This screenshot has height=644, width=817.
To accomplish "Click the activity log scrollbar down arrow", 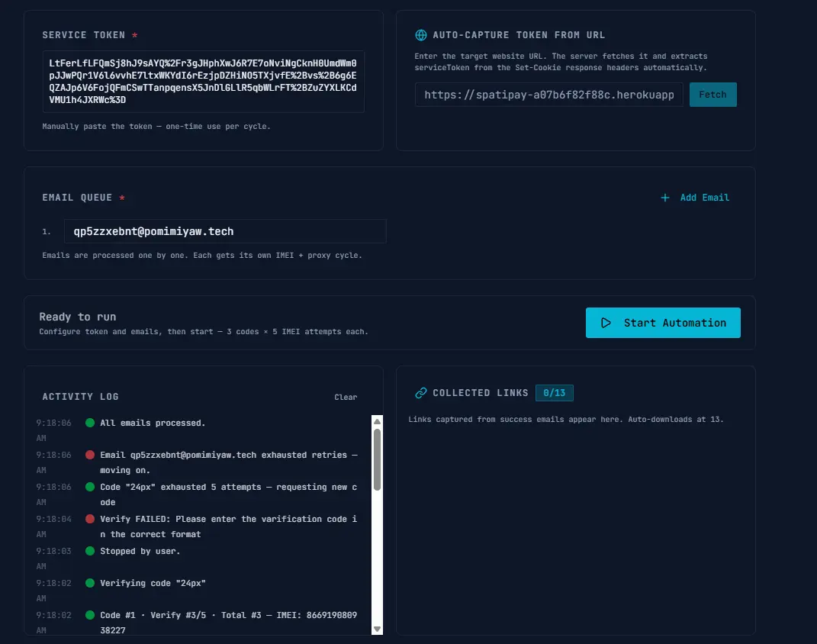I will coord(378,629).
